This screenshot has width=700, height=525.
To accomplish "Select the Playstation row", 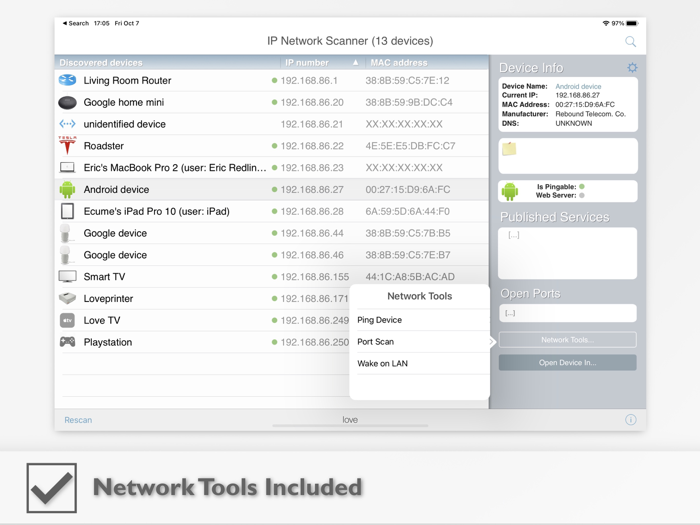I will tap(203, 342).
